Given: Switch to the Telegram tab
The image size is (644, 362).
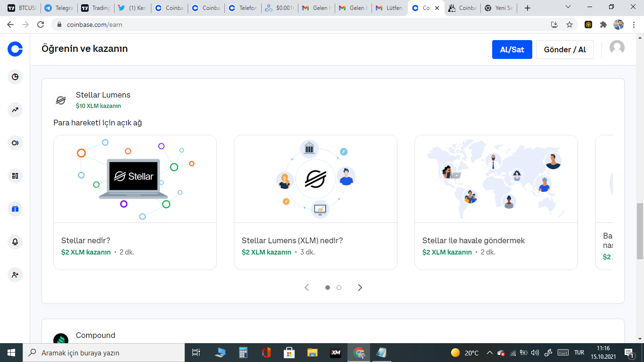Looking at the screenshot, I should 58,8.
